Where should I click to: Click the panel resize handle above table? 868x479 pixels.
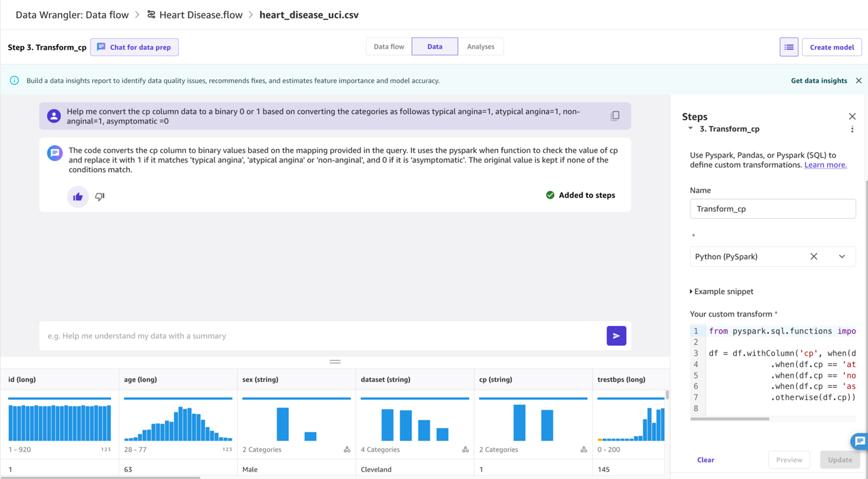[x=335, y=361]
